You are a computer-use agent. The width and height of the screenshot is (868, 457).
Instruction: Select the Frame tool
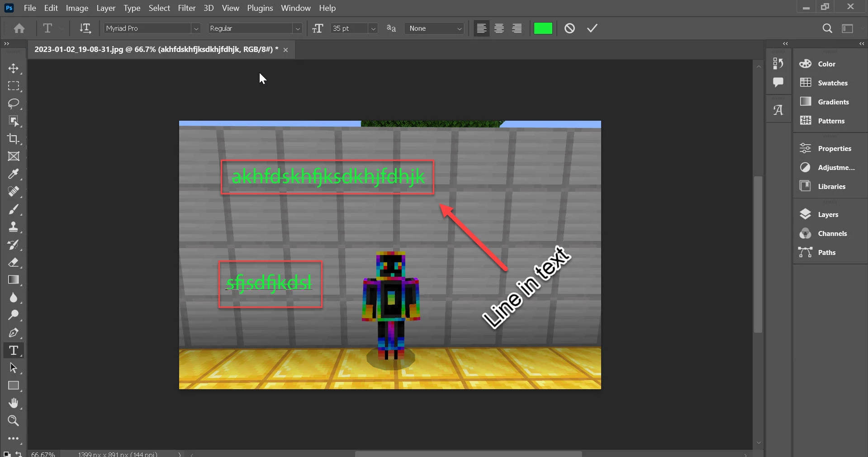14,156
